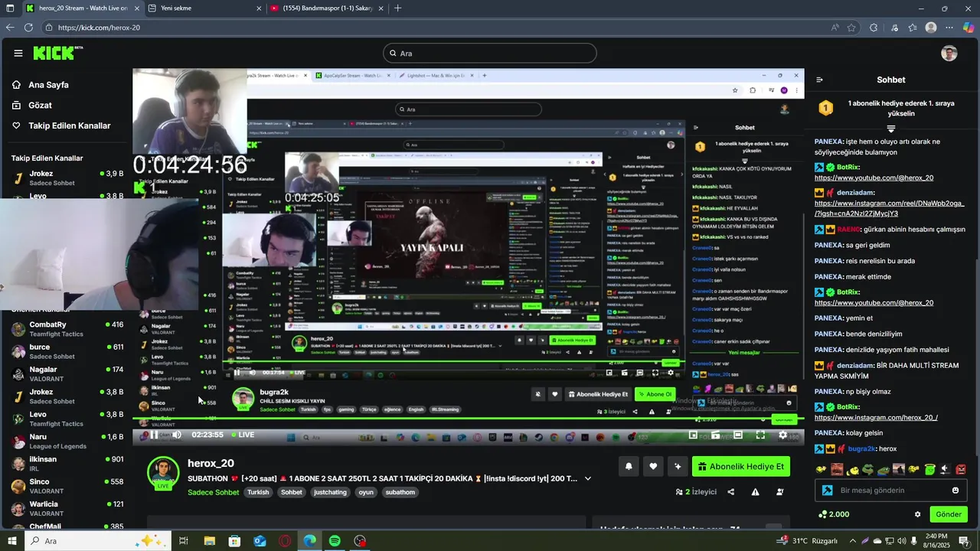Open the Sadece Sohbet category link
This screenshot has width=980, height=551.
pos(214,492)
